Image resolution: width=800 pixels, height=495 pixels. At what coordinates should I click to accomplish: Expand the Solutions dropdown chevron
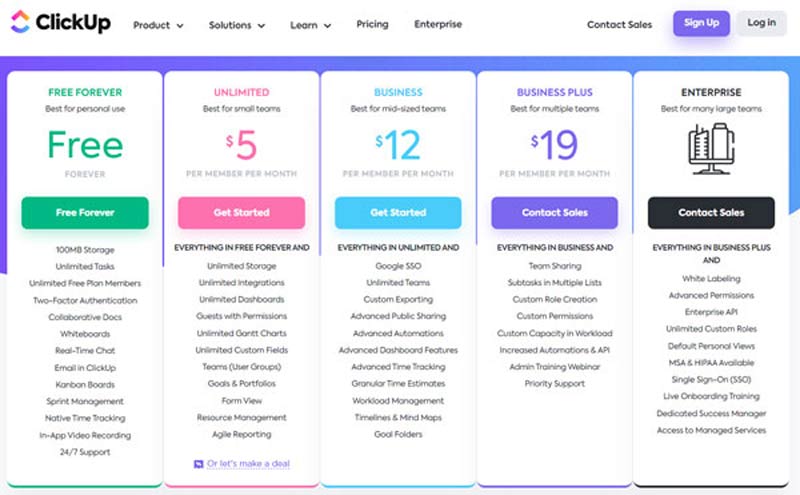pyautogui.click(x=261, y=26)
